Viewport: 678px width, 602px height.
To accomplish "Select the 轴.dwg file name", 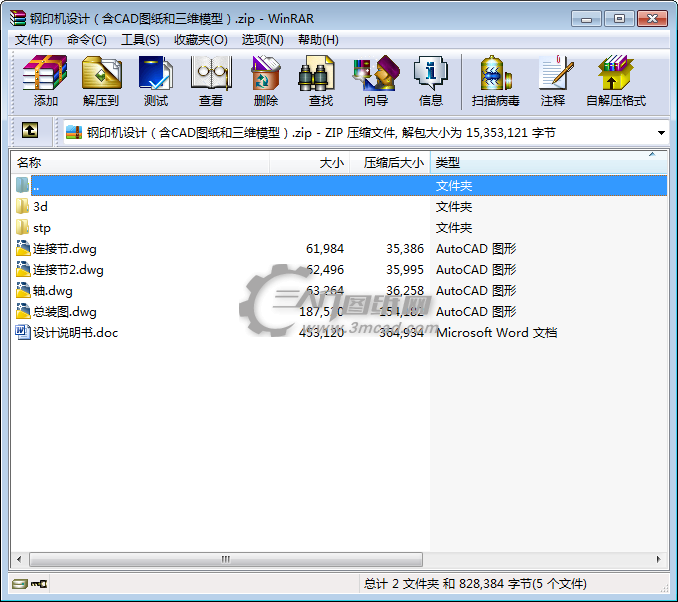I will (x=53, y=291).
